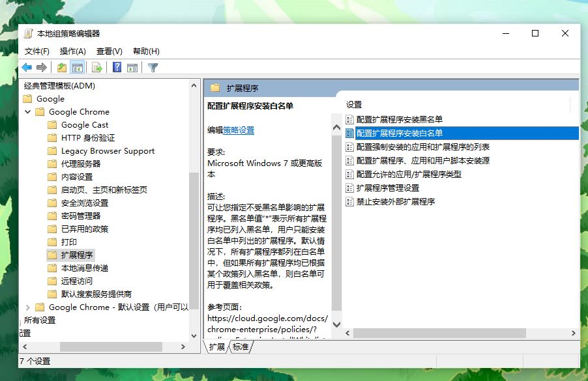Go up one level with folder-arrow icon

[62, 68]
